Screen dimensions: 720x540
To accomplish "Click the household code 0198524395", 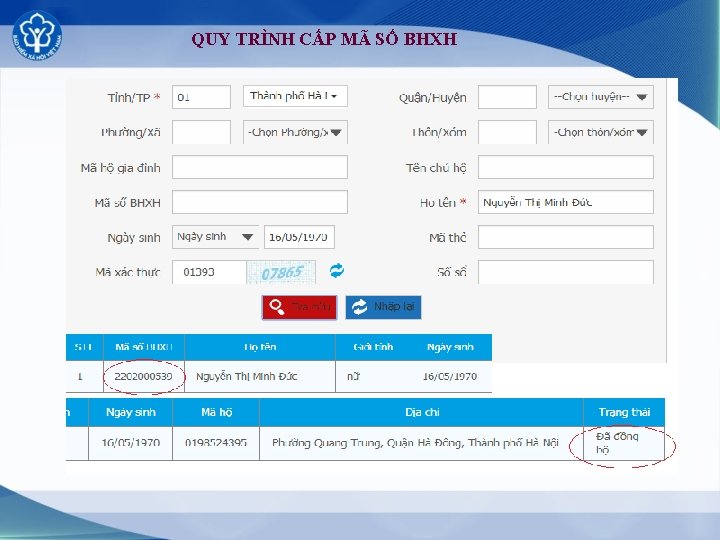I will pyautogui.click(x=216, y=443).
